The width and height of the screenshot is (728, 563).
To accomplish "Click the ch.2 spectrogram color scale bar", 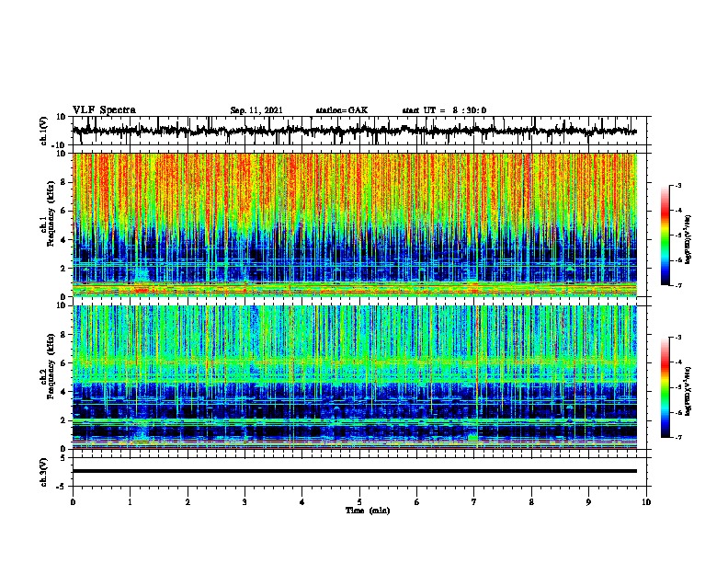I will click(x=665, y=387).
